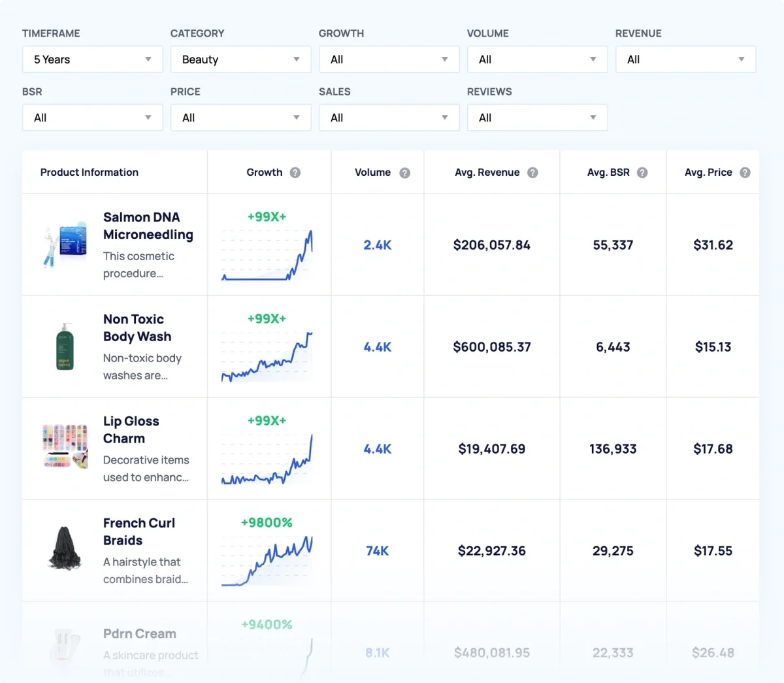The width and height of the screenshot is (784, 683).
Task: Expand the Volume filter dropdown
Action: point(537,59)
